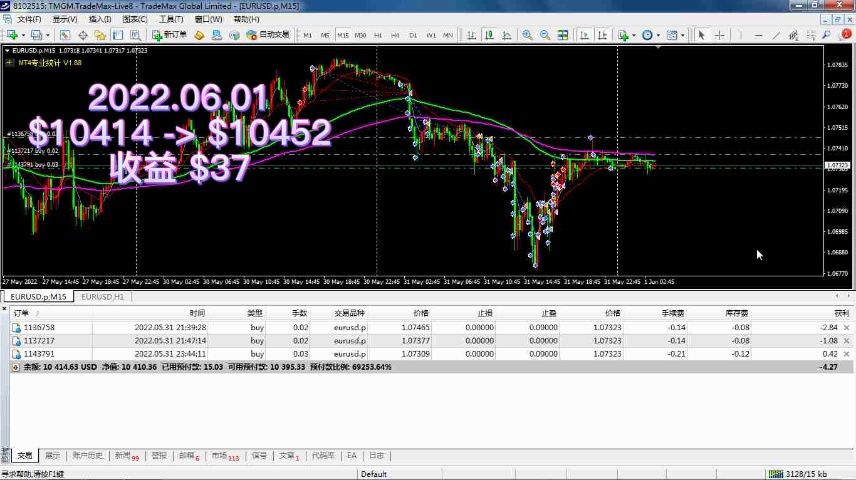Select the Trendline drawing tool
This screenshot has height=480, width=856.
[x=776, y=35]
